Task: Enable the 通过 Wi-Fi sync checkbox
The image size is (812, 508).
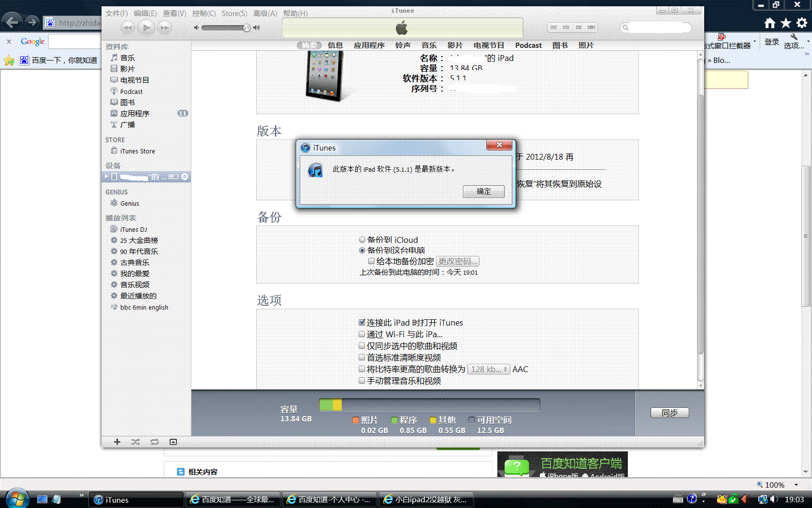Action: tap(362, 334)
